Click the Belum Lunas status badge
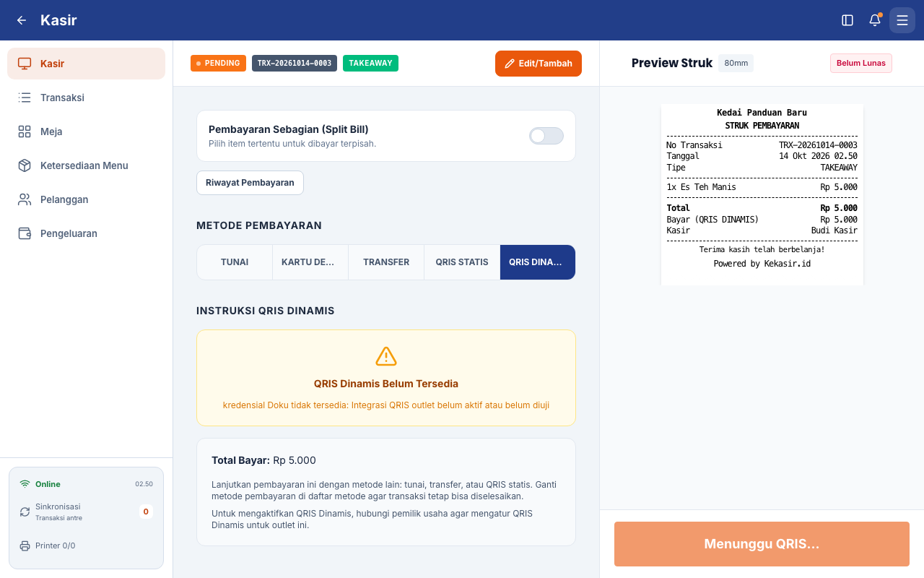 861,63
